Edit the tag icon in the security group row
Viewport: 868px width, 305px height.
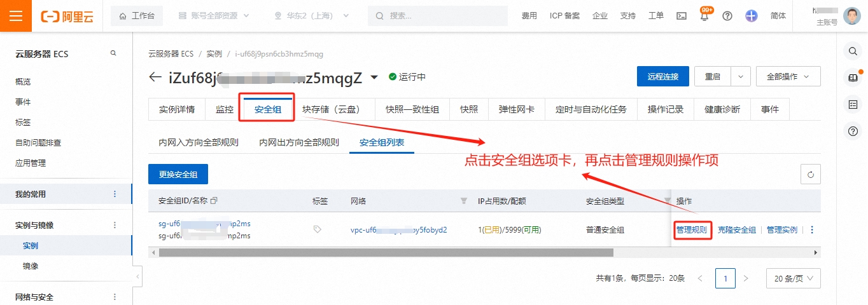[318, 229]
